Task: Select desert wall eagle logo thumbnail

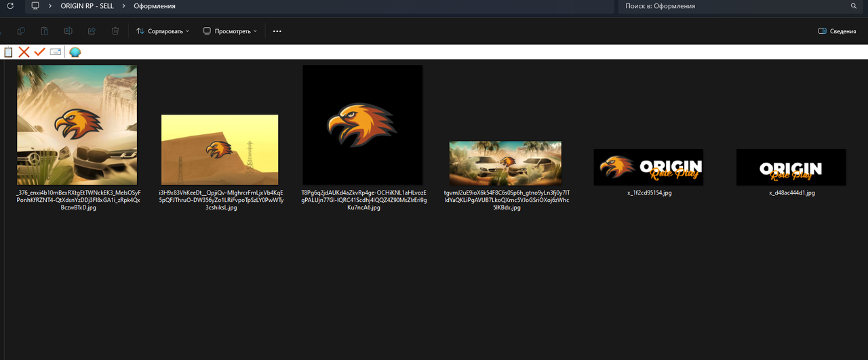Action: coord(220,150)
